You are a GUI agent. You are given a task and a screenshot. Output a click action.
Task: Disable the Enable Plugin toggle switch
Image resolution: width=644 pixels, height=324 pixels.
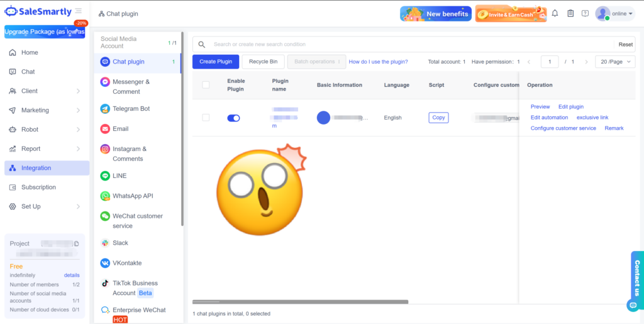point(233,118)
